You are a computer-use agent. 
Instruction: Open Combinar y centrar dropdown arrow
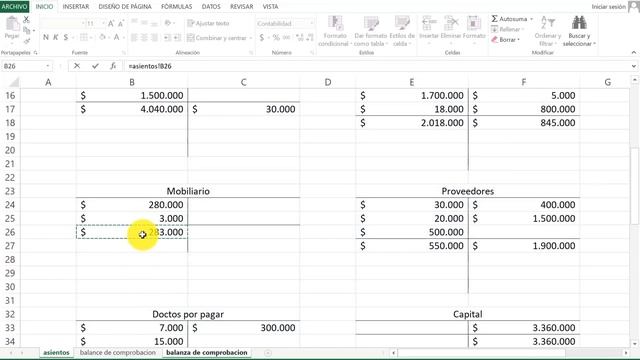(x=251, y=38)
